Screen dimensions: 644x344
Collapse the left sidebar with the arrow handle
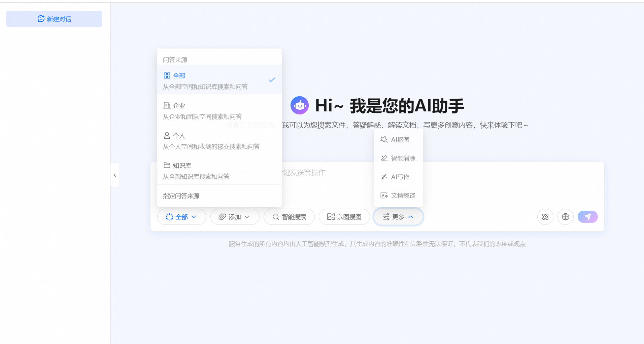coord(115,175)
